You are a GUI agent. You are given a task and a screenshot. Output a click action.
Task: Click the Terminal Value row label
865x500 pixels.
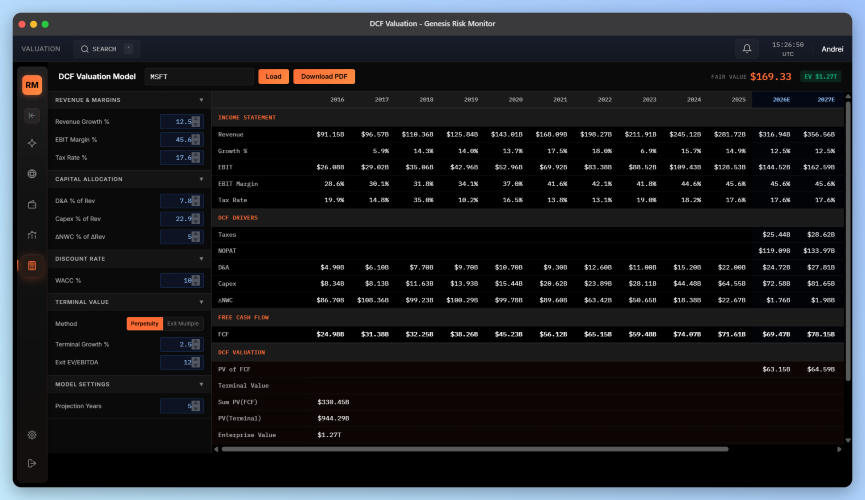tap(243, 386)
